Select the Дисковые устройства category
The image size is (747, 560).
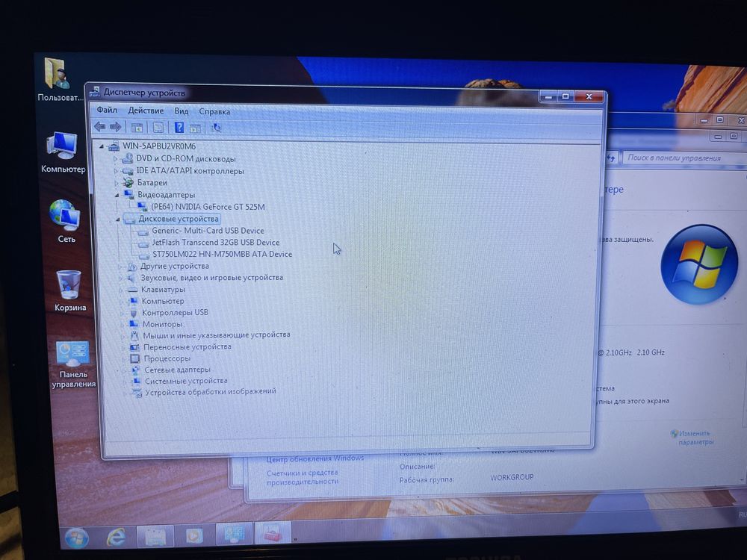pyautogui.click(x=179, y=219)
